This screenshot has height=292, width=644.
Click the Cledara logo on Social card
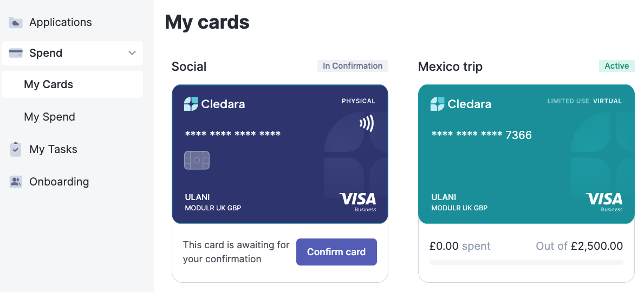pyautogui.click(x=214, y=104)
